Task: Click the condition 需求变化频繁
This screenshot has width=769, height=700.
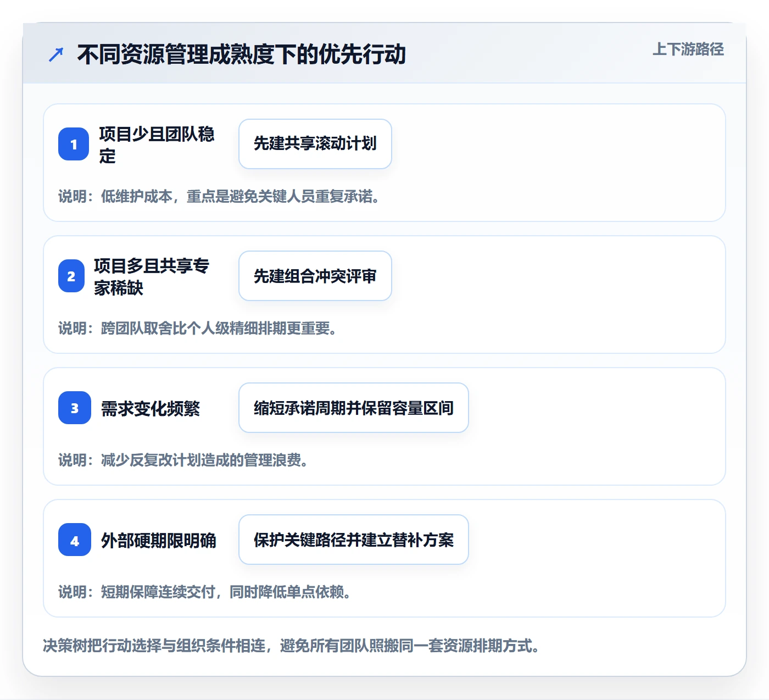Action: click(x=151, y=408)
